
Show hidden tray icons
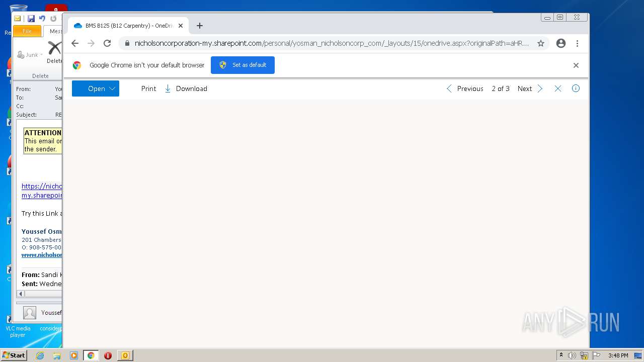561,355
